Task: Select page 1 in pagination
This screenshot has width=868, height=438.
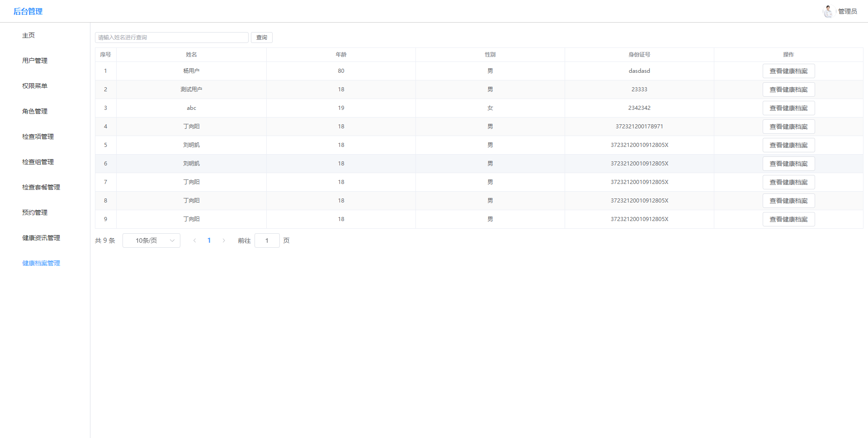Action: point(209,240)
